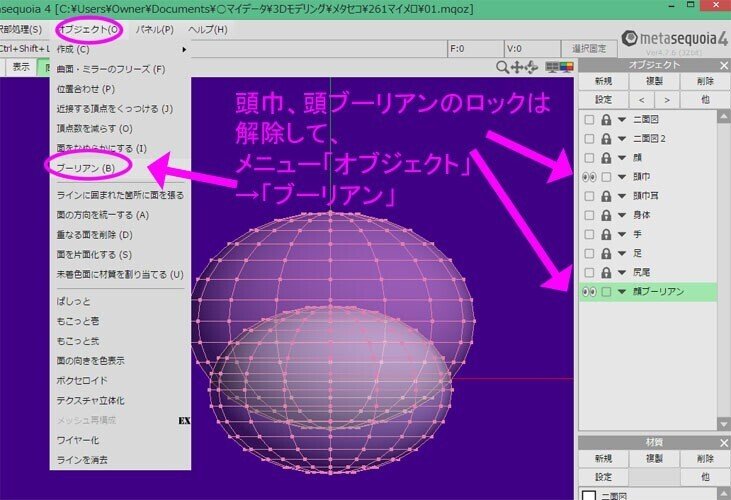Click lock icon on 尻尾 object row
This screenshot has width=731, height=500.
606,273
